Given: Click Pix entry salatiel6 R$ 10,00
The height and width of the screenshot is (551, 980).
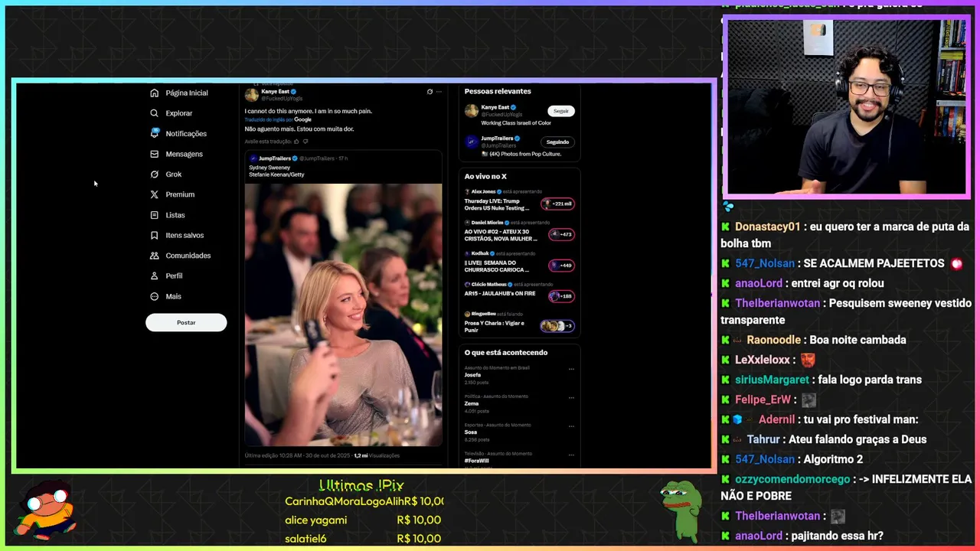Looking at the screenshot, I should tap(364, 539).
